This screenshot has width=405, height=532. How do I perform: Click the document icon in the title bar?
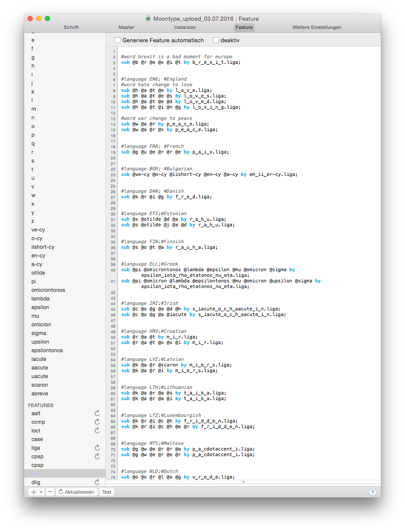148,19
